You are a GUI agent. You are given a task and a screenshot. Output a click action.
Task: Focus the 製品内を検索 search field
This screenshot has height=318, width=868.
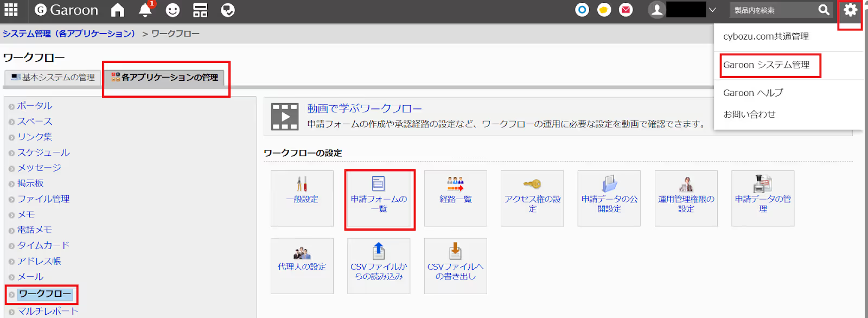(773, 10)
